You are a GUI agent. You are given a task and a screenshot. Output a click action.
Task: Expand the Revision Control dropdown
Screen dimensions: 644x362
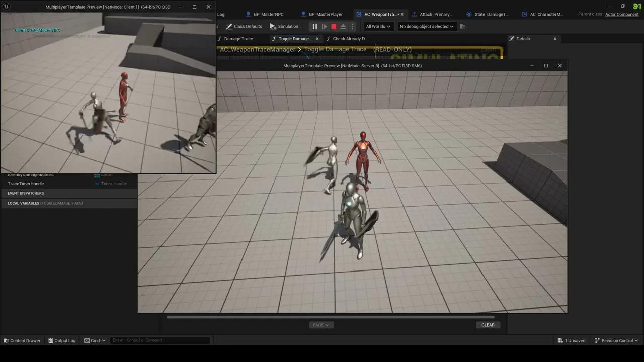click(x=617, y=340)
